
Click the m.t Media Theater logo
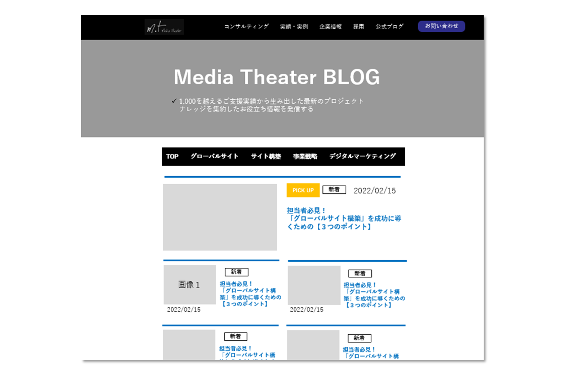pyautogui.click(x=164, y=27)
